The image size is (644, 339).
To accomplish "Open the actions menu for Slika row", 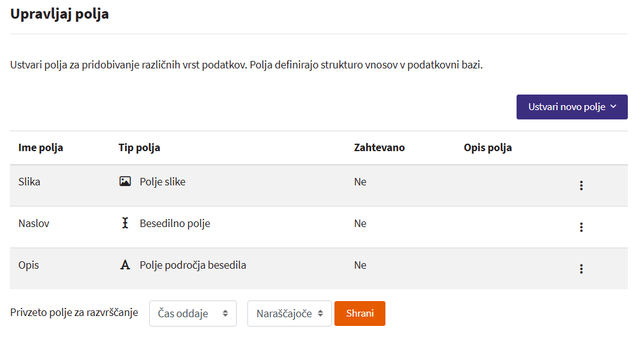I will (581, 185).
